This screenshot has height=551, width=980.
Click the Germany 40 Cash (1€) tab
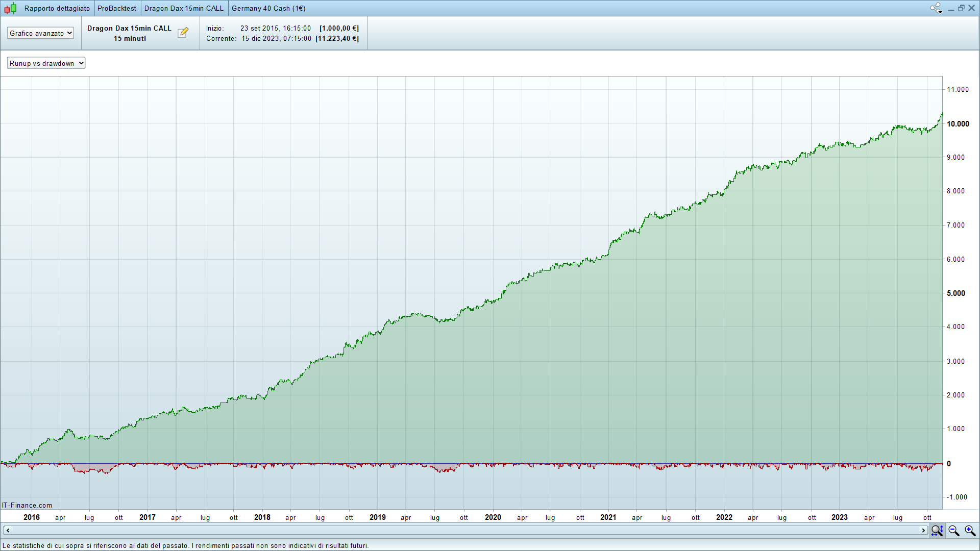coord(268,8)
